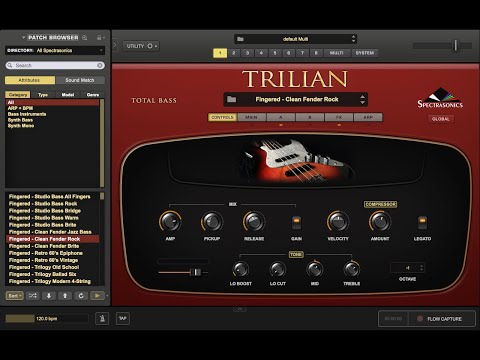This screenshot has width=480, height=360.
Task: Select part 8 button
Action: coord(316,53)
